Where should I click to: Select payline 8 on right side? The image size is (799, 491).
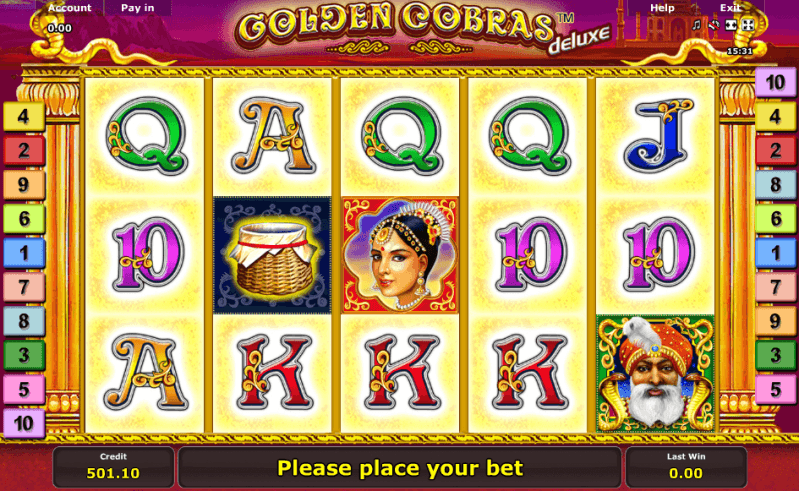click(775, 185)
